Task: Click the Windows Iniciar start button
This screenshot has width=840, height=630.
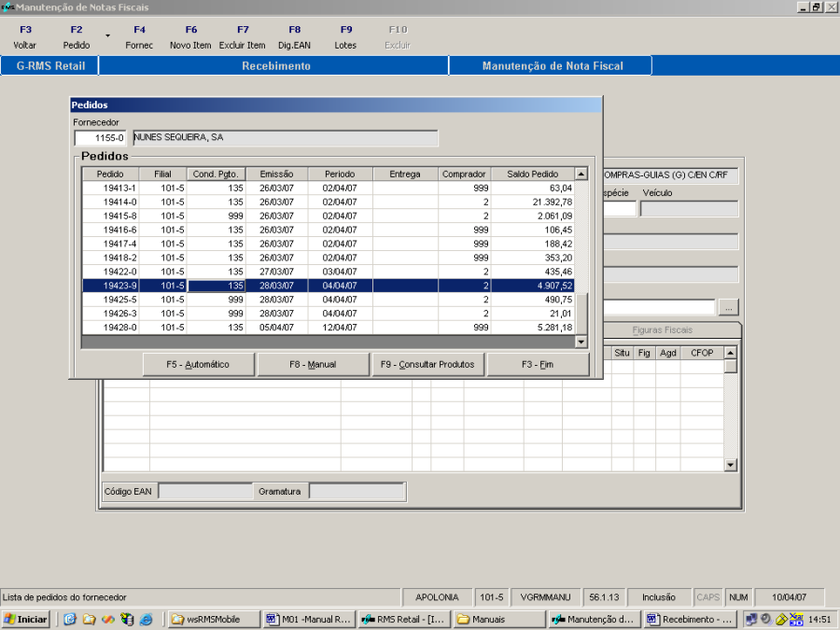Action: tap(26, 619)
